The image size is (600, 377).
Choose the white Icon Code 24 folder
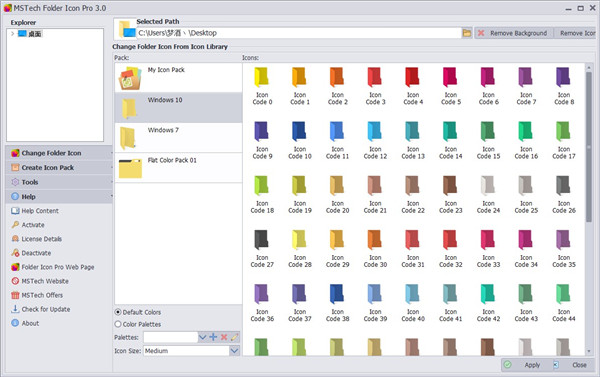(x=488, y=194)
